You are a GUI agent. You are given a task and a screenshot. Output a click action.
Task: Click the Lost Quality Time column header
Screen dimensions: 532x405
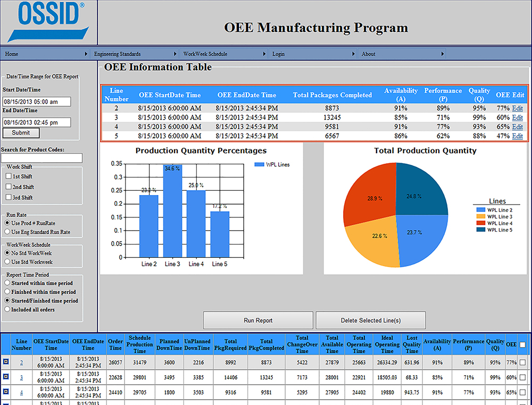click(412, 344)
